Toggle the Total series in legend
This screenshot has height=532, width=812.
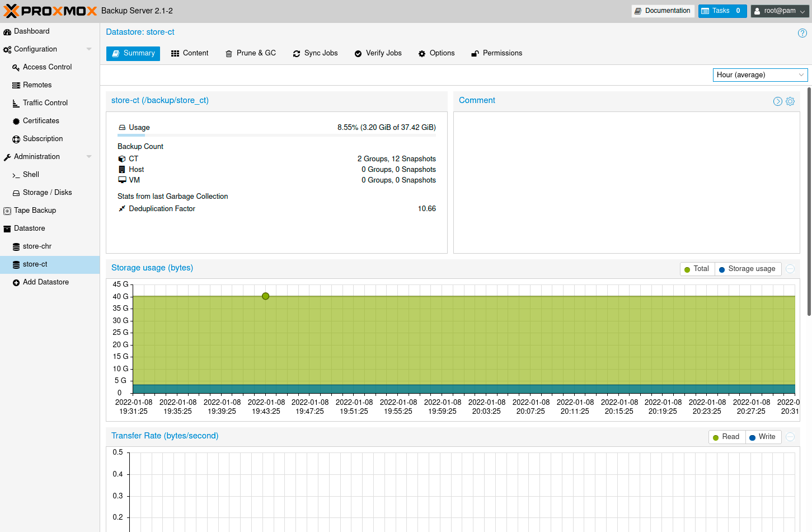tap(697, 269)
